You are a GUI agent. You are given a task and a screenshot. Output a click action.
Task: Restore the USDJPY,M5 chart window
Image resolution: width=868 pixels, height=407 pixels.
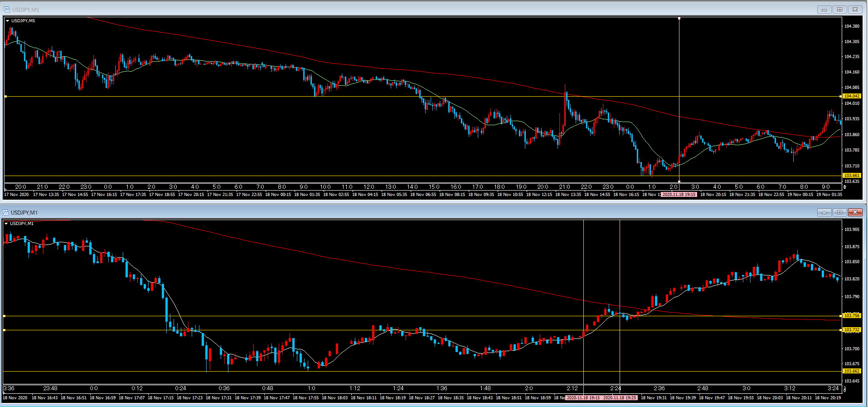click(x=839, y=10)
